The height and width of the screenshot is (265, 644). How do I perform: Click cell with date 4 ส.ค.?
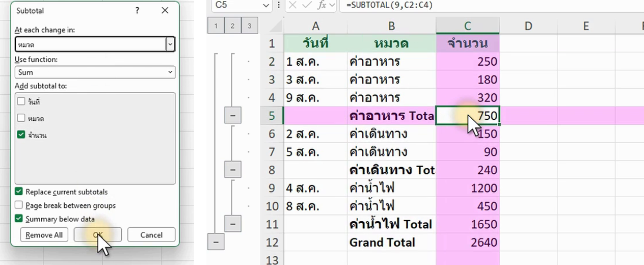coord(315,188)
